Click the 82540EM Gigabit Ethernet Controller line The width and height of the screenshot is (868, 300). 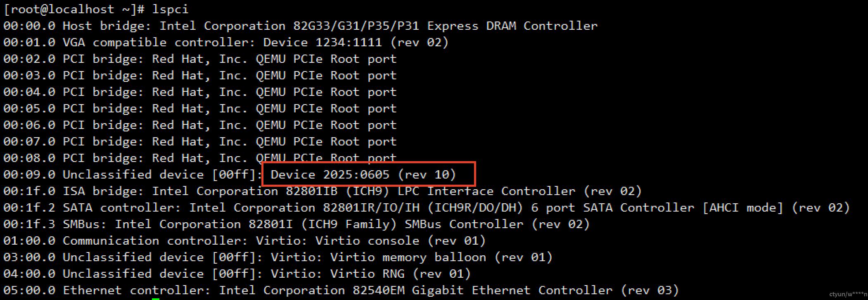pos(341,290)
